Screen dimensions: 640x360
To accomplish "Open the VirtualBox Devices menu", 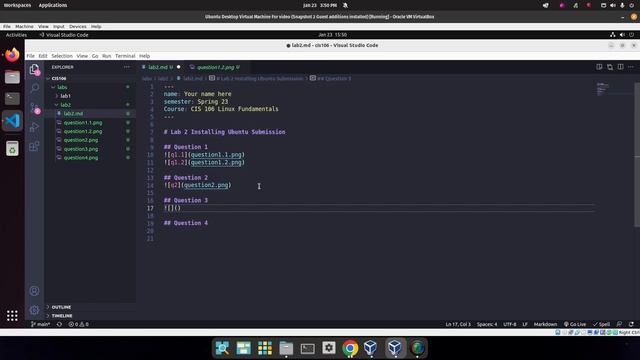I will pos(78,27).
